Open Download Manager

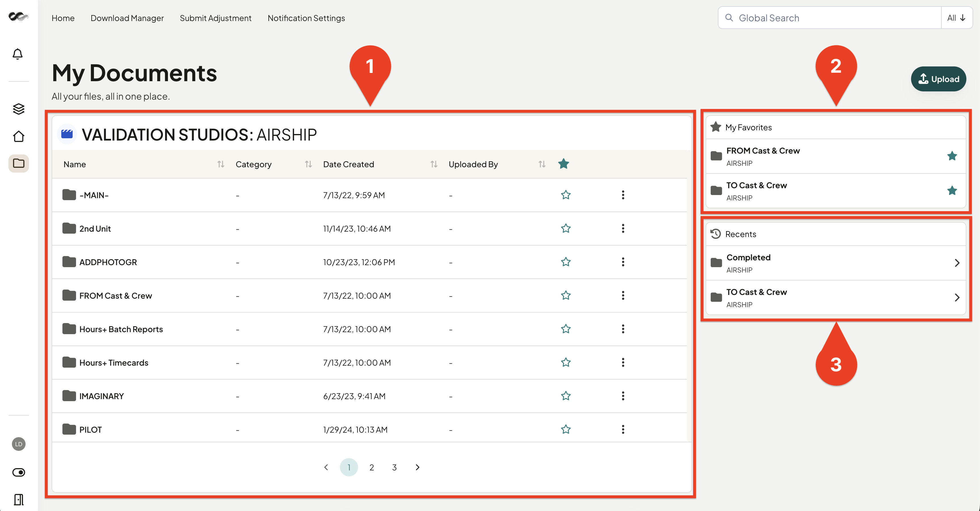127,18
